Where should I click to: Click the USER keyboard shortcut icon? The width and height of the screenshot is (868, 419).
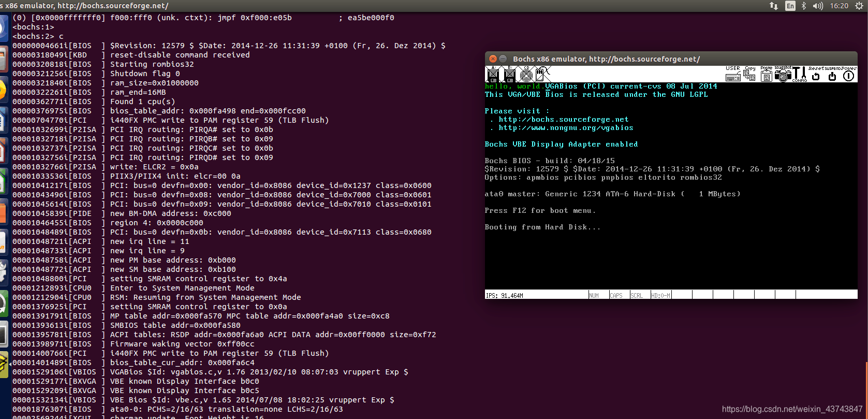tap(733, 74)
